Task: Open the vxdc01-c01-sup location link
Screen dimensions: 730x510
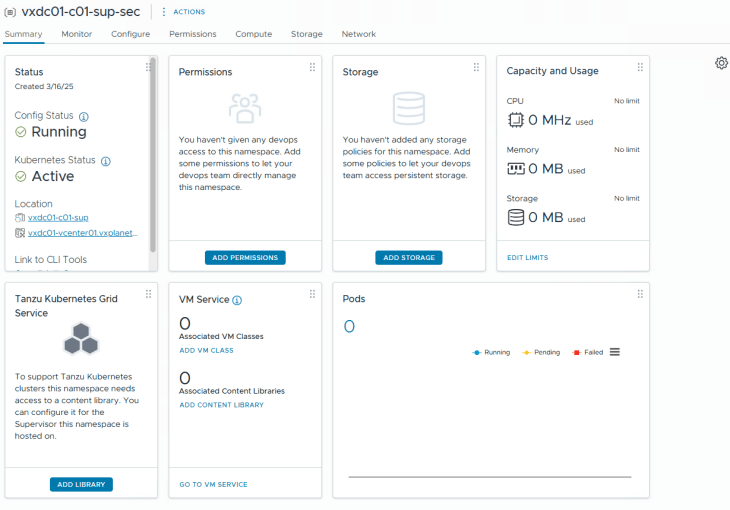Action: click(58, 217)
